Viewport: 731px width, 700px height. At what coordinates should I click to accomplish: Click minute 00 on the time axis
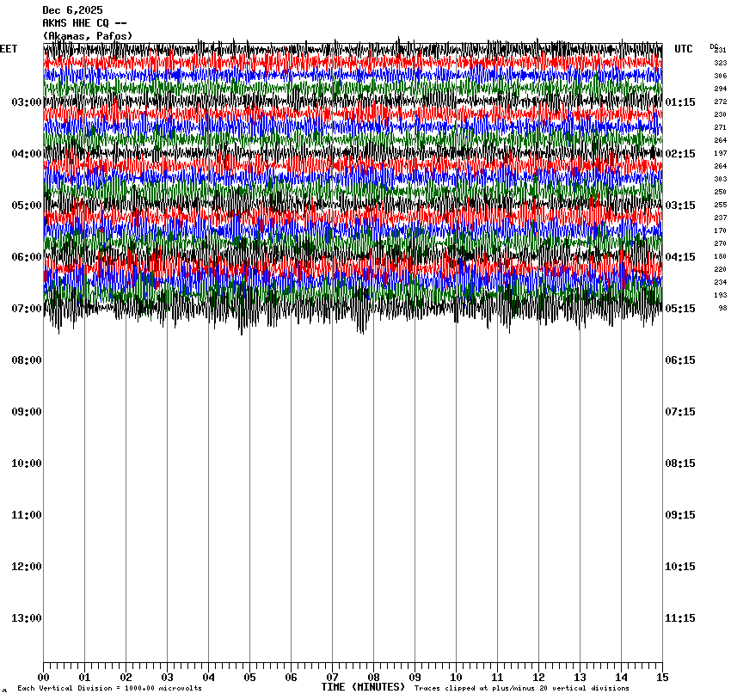click(x=44, y=678)
